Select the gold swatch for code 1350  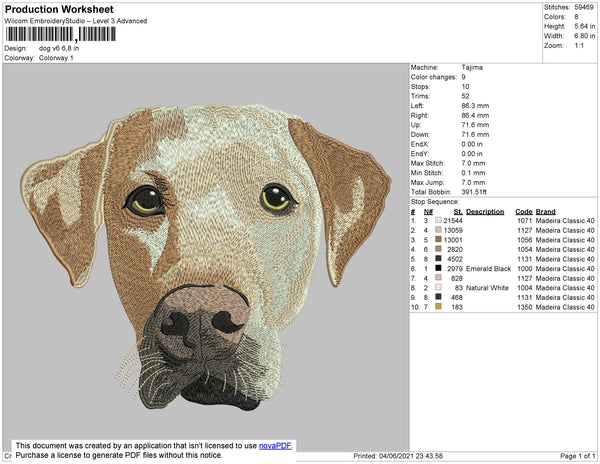pyautogui.click(x=438, y=307)
